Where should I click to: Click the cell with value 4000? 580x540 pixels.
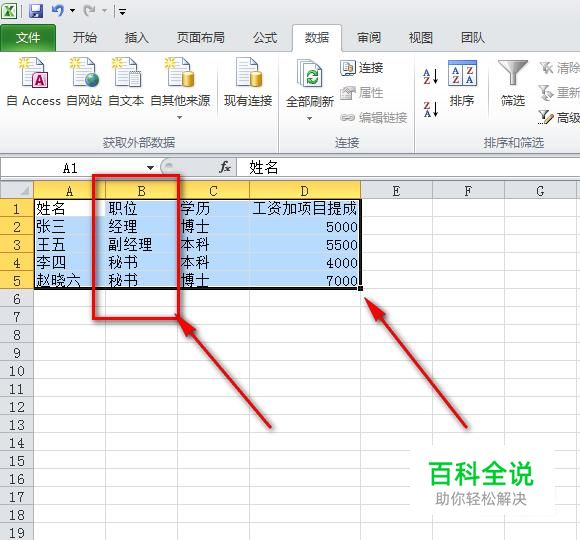[305, 263]
